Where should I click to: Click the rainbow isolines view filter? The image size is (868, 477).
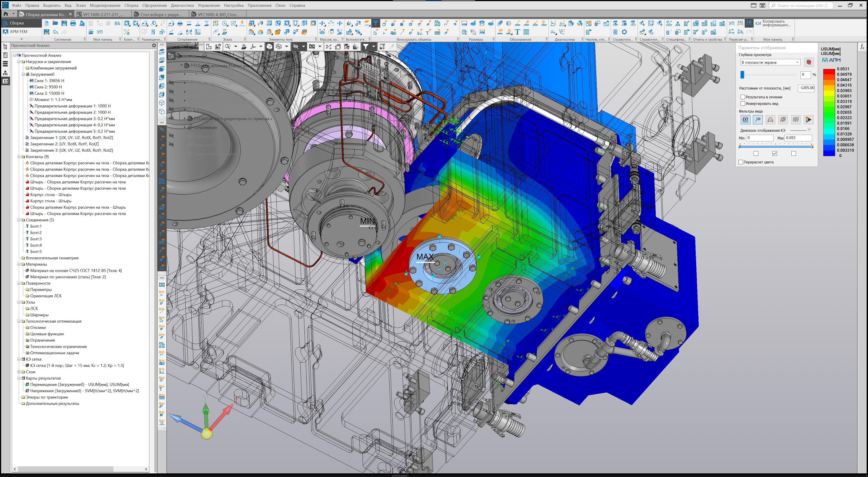(770, 120)
